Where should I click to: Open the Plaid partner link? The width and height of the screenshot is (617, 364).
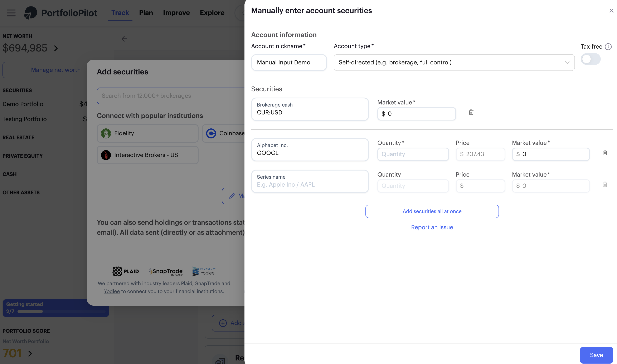186,283
